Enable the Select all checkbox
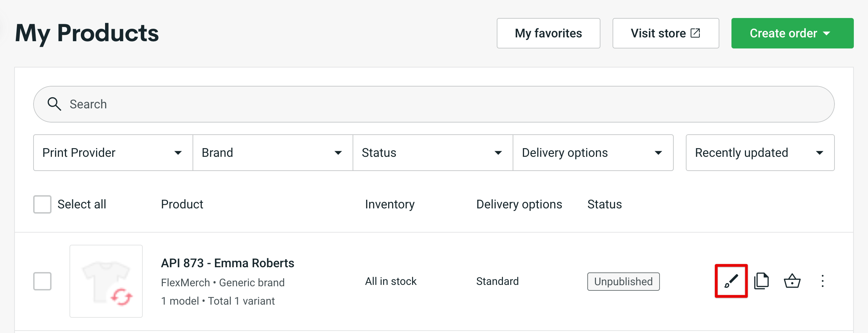Image resolution: width=868 pixels, height=333 pixels. pyautogui.click(x=42, y=204)
